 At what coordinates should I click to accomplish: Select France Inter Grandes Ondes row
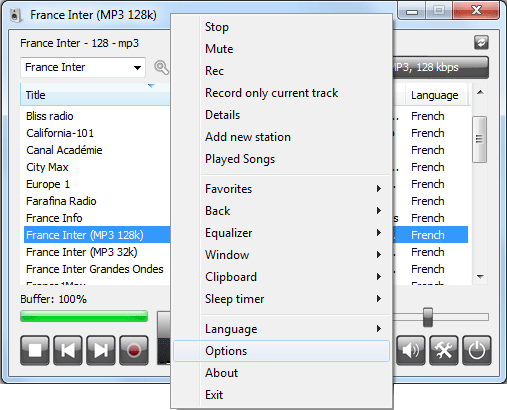point(95,269)
